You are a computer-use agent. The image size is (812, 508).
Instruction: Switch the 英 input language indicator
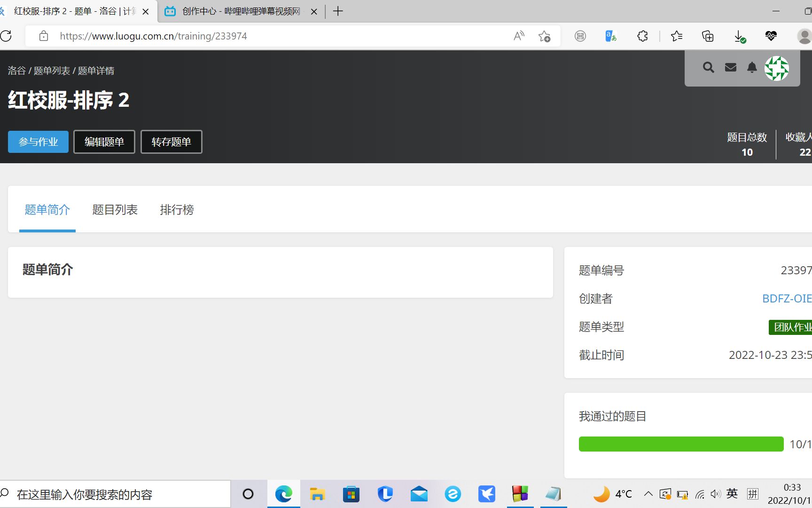pos(732,493)
